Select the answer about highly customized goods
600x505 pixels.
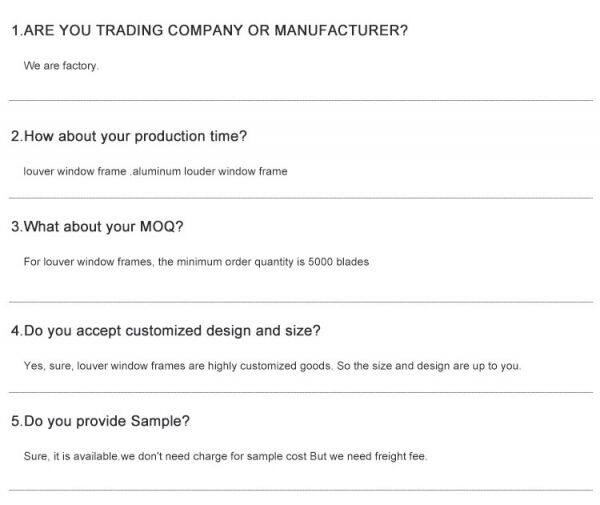272,366
